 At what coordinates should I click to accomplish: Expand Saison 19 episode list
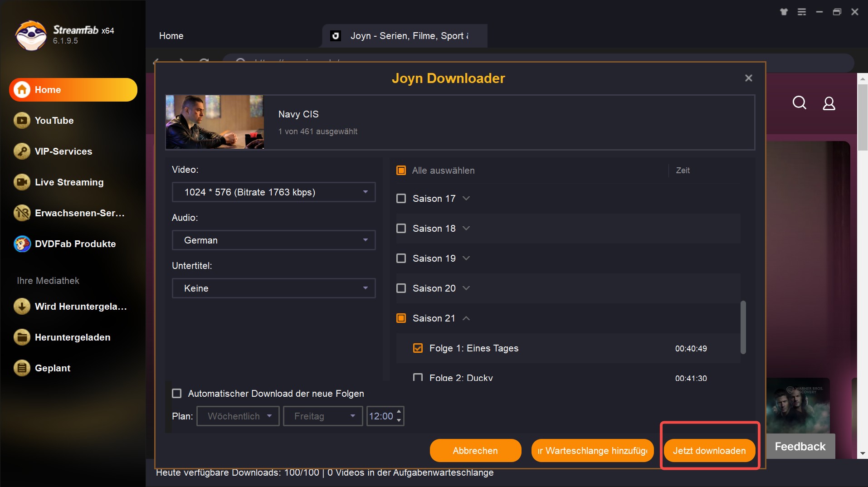point(466,258)
